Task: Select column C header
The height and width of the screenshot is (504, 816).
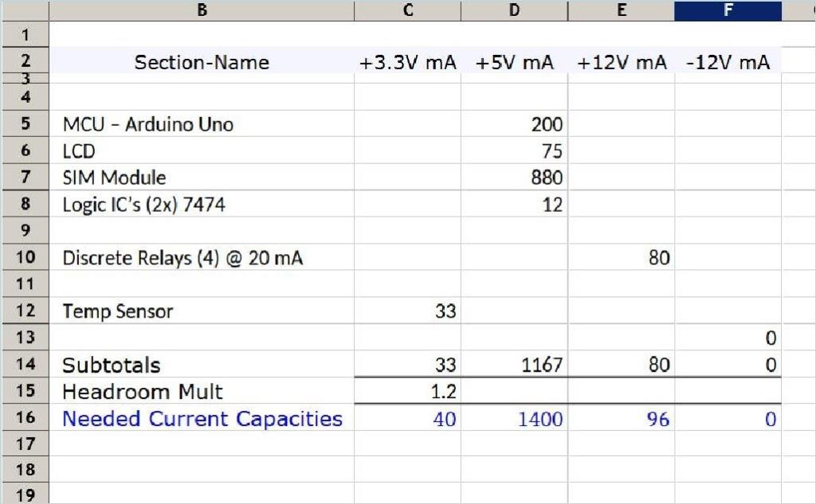Action: click(x=408, y=10)
